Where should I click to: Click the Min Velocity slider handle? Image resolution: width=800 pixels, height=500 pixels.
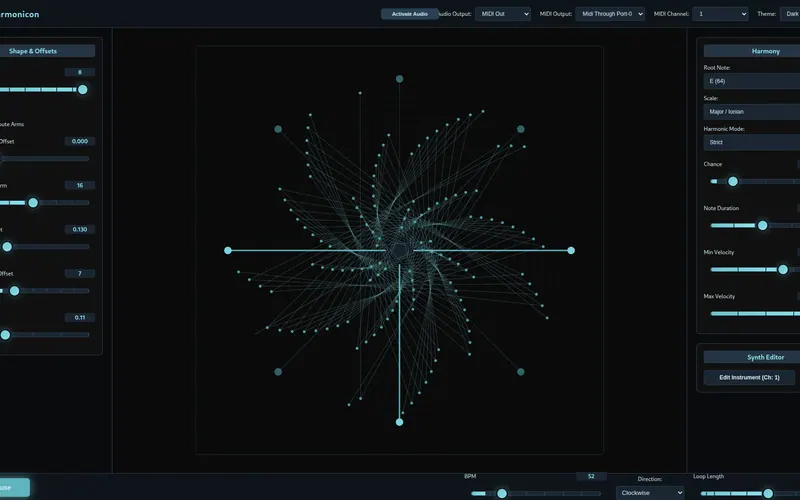click(783, 270)
